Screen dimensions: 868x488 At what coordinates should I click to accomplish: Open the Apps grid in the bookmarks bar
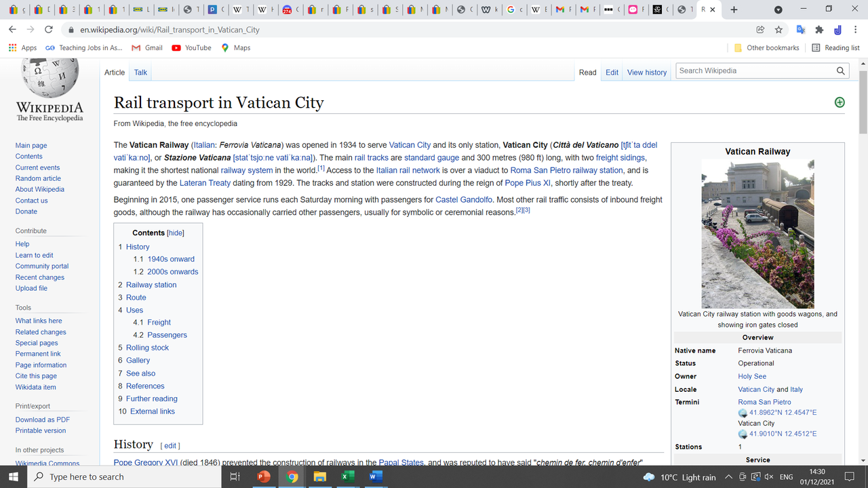coord(22,48)
